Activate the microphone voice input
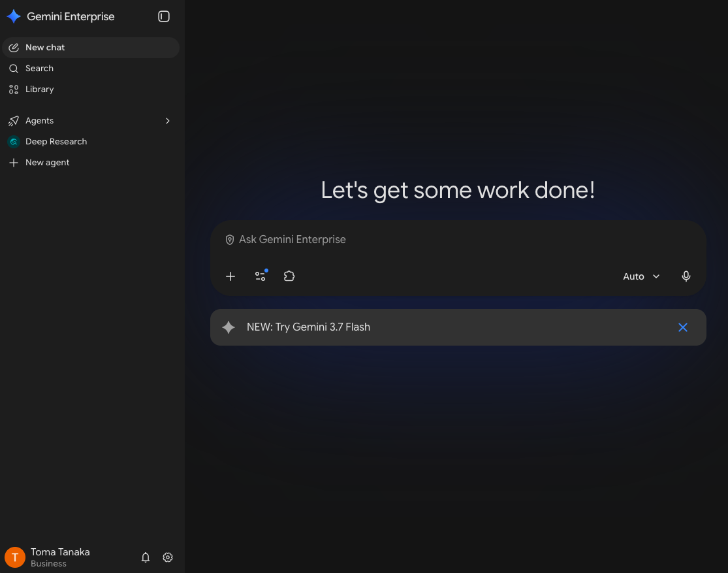The width and height of the screenshot is (728, 573). point(686,276)
